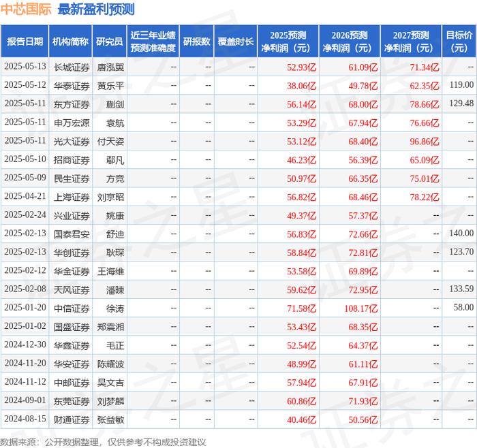Click target price 140.00
The image size is (477, 448).
(x=461, y=234)
